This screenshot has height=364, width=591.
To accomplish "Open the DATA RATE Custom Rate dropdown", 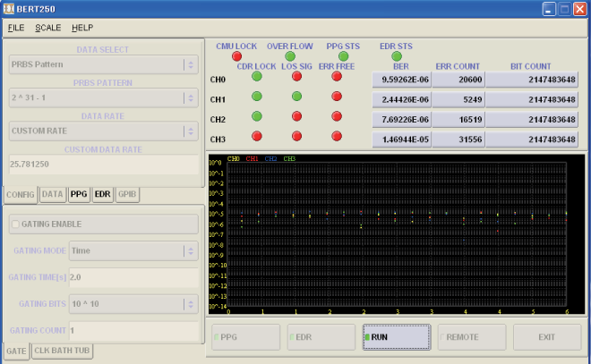I will 104,131.
